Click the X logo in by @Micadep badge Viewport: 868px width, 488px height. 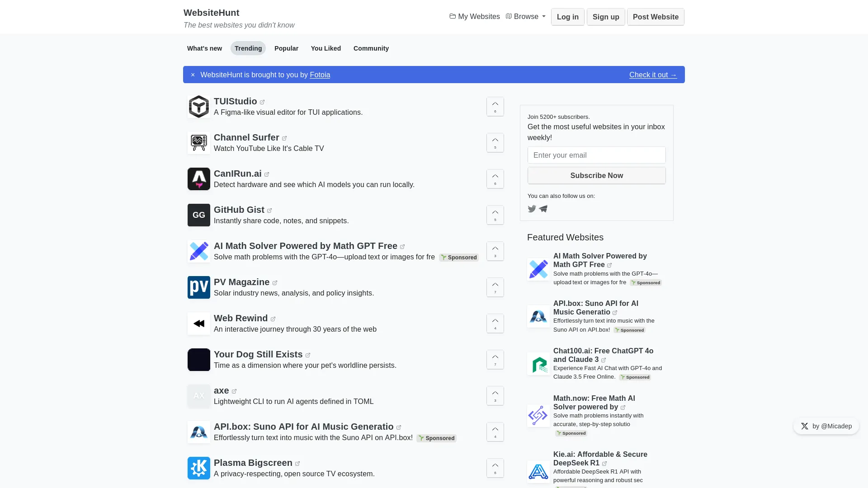click(x=805, y=426)
